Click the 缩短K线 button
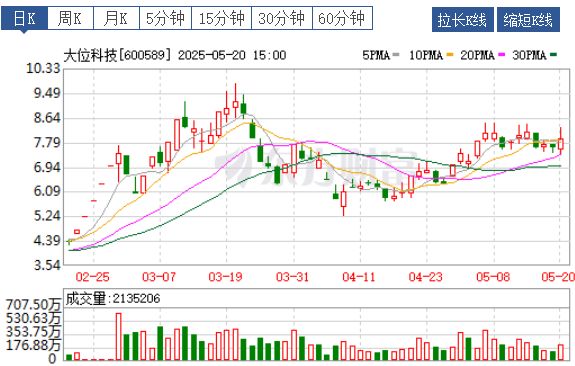 (528, 20)
